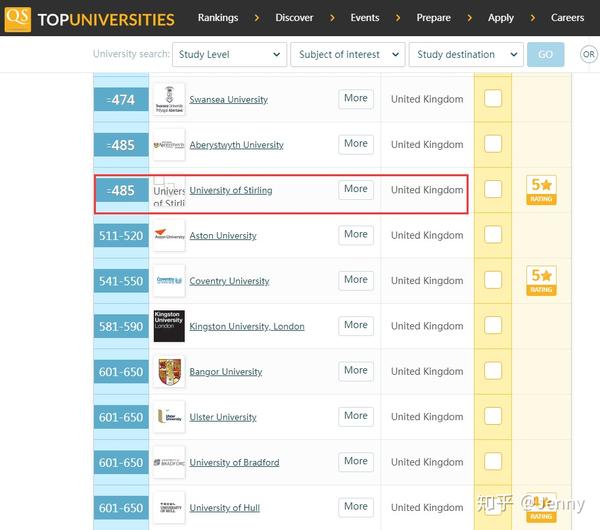Click More button for Coventry University
Screen dimensions: 600x530
[356, 280]
